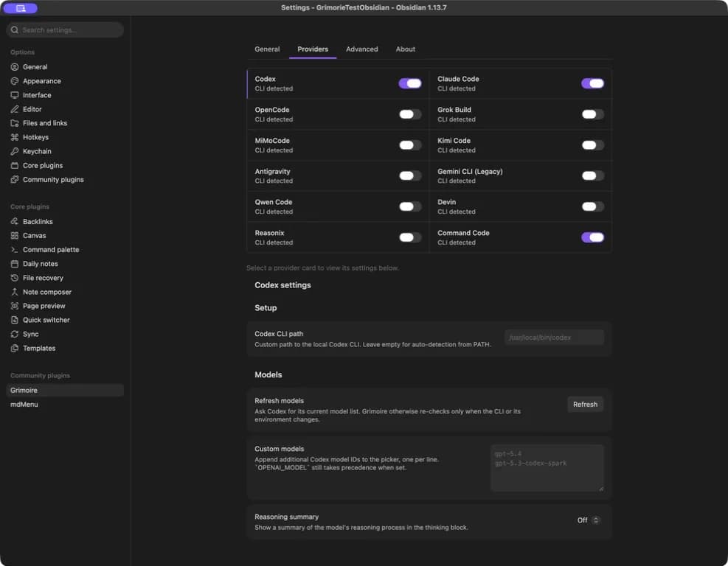Select the Antigravity provider card name

coord(272,171)
